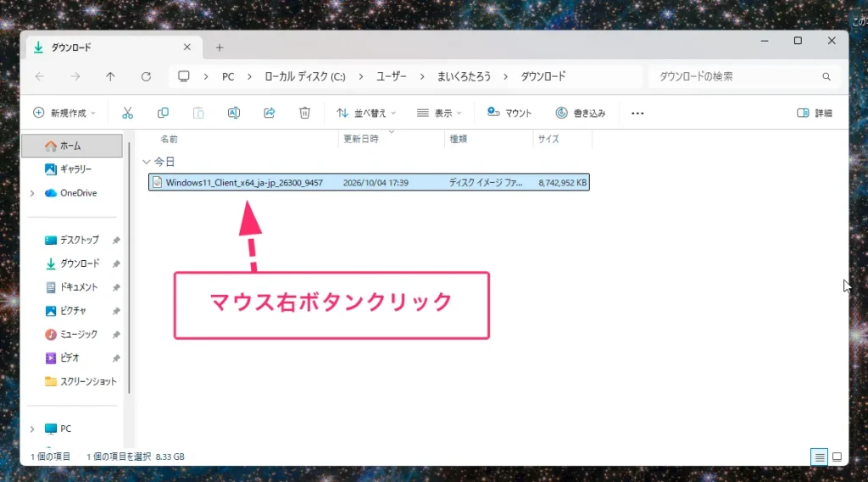Go forward with the right arrow

pyautogui.click(x=75, y=76)
